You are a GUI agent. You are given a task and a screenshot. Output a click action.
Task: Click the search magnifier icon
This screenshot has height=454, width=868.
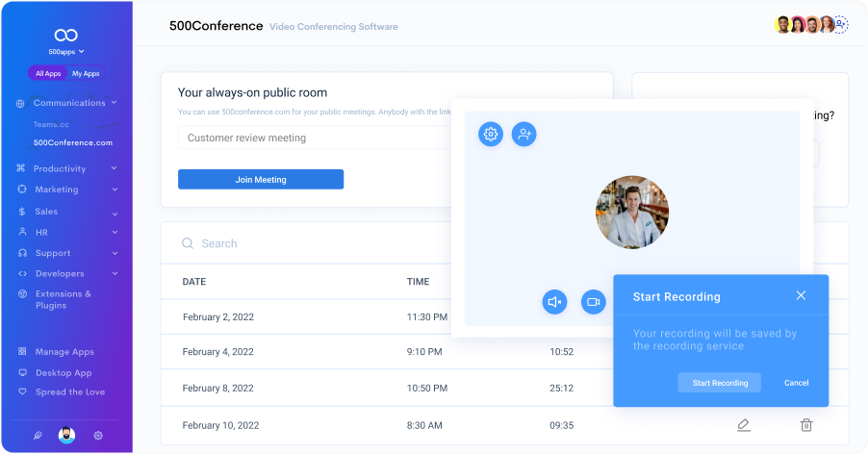(x=188, y=243)
